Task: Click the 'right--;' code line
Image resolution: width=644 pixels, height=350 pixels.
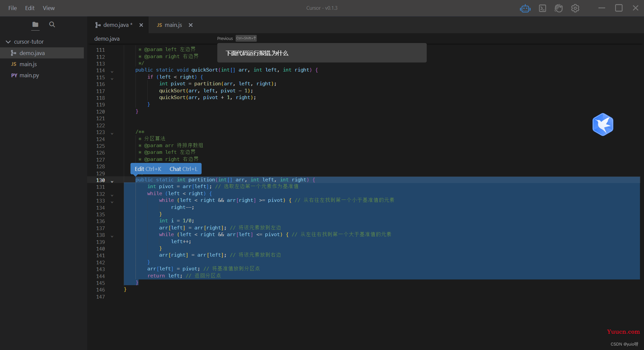Action: (182, 207)
